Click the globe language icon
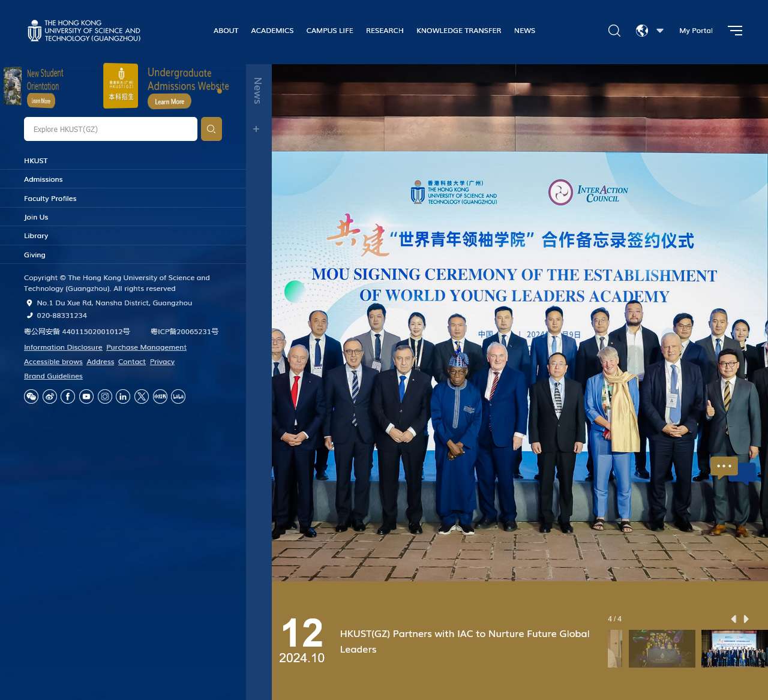The image size is (768, 700). [x=642, y=31]
